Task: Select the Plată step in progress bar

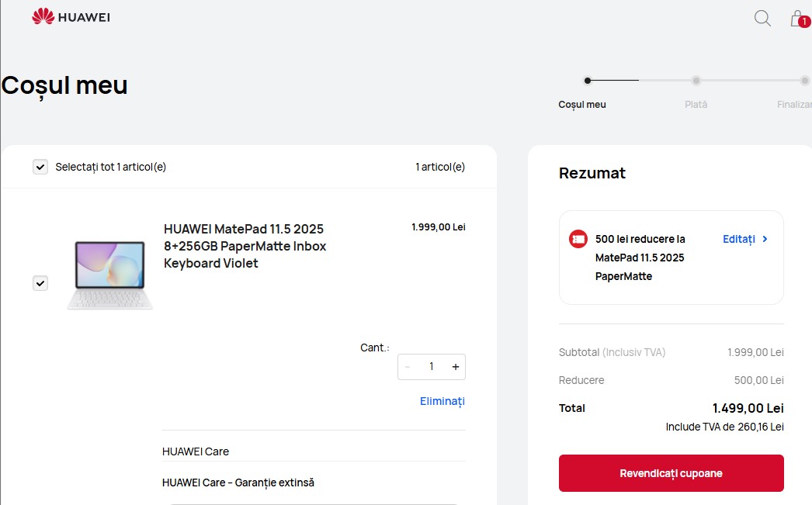Action: [x=696, y=105]
